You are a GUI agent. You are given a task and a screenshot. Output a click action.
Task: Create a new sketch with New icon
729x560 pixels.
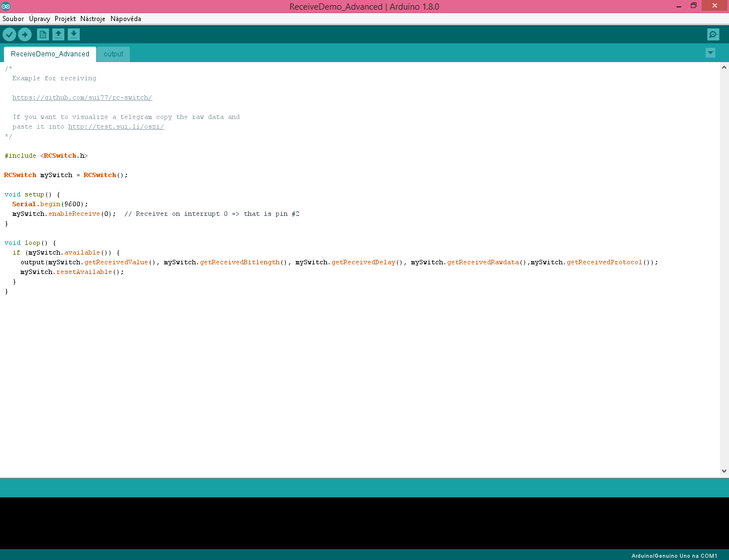[43, 35]
